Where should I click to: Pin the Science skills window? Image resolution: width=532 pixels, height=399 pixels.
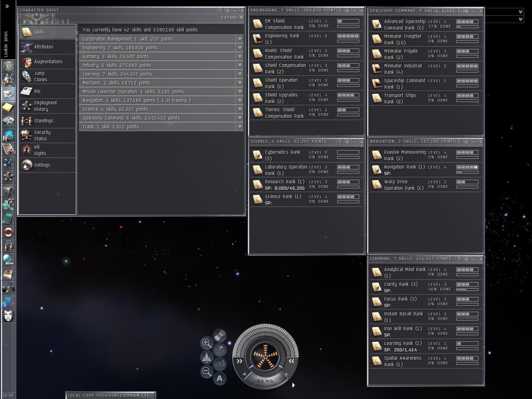pyautogui.click(x=340, y=141)
